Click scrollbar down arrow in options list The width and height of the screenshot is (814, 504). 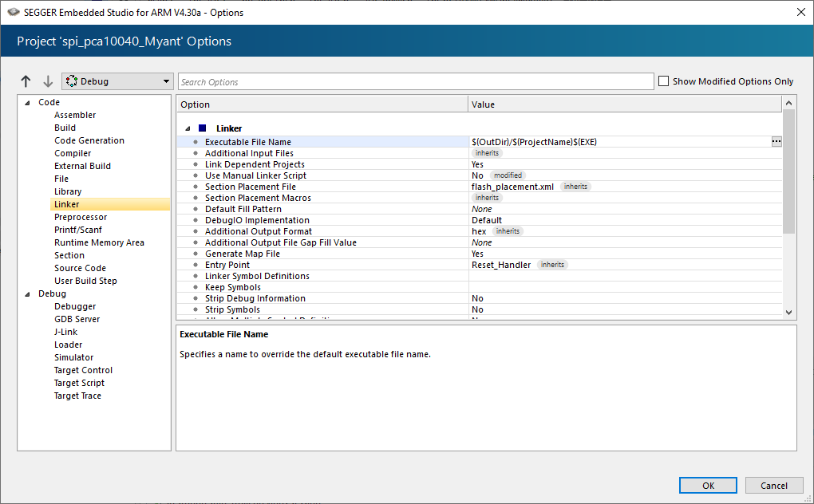tap(788, 312)
